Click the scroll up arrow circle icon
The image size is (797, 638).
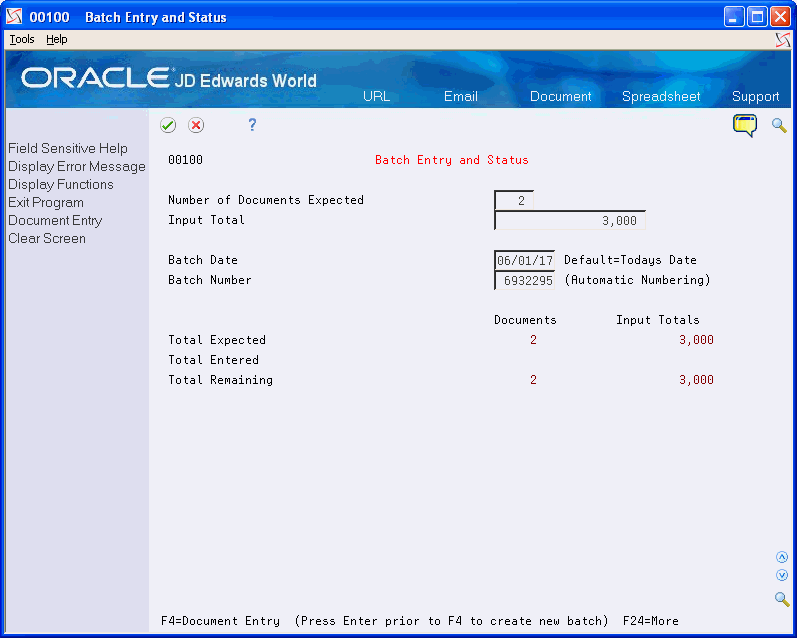[782, 557]
